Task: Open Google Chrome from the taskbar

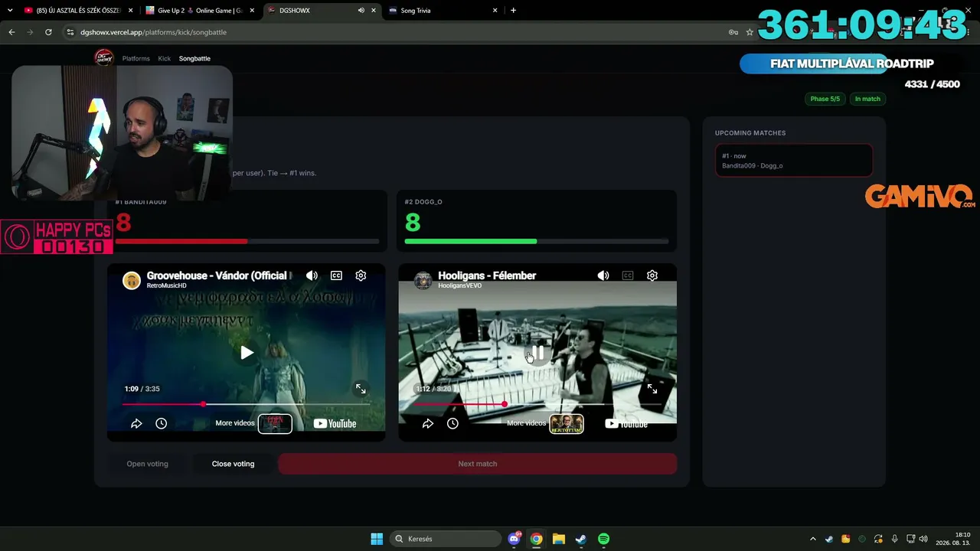Action: (x=537, y=539)
